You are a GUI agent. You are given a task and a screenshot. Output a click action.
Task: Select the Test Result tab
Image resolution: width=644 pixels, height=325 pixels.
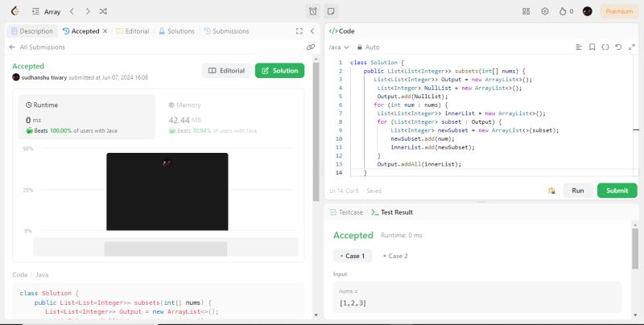(x=392, y=212)
